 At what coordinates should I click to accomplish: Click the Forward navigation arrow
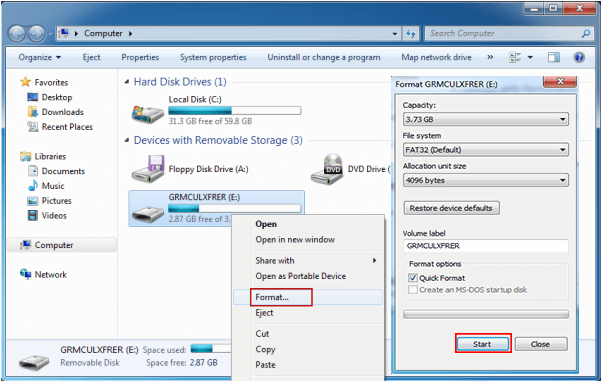click(x=37, y=34)
